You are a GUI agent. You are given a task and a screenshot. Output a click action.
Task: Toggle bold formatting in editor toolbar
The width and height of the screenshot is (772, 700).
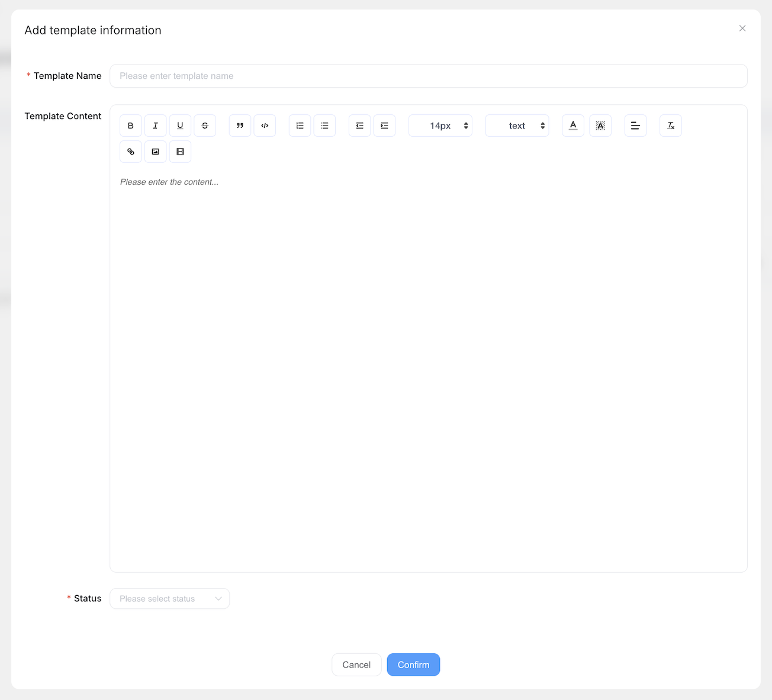click(x=131, y=126)
